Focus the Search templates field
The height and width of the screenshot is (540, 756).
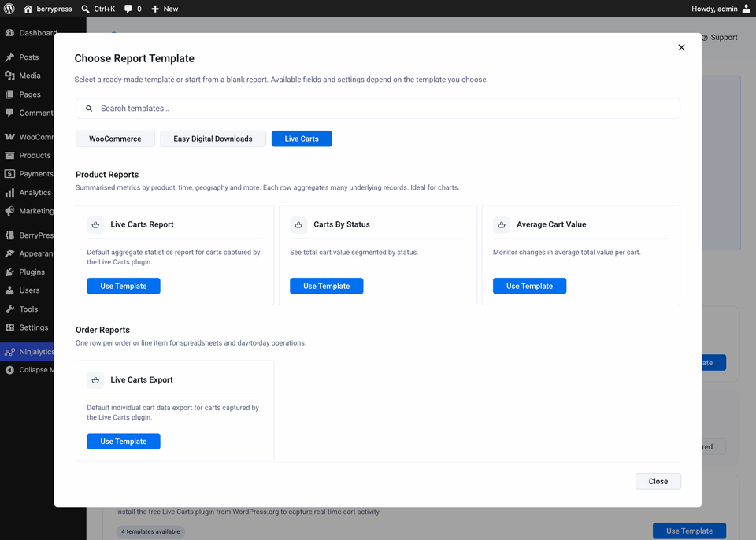click(377, 109)
